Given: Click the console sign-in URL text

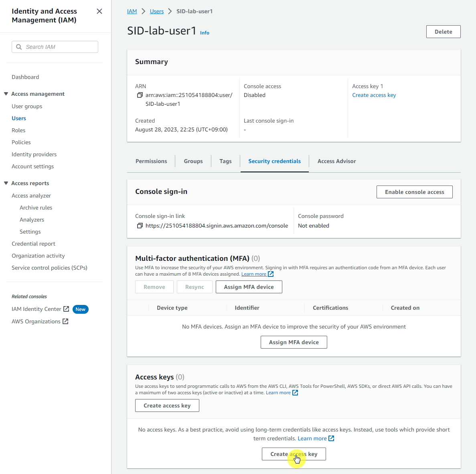Looking at the screenshot, I should (217, 226).
